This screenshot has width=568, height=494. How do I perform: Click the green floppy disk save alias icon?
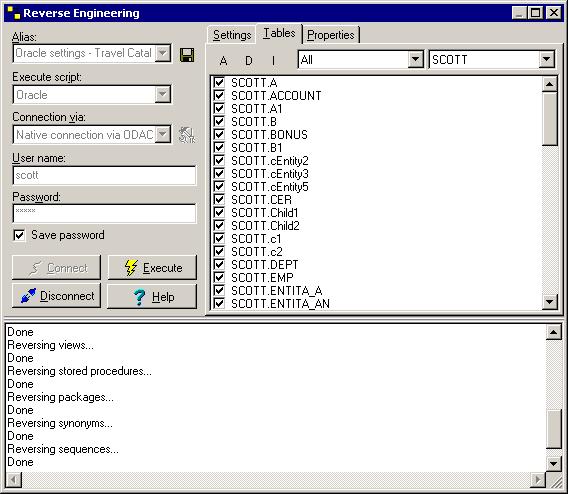tap(187, 55)
